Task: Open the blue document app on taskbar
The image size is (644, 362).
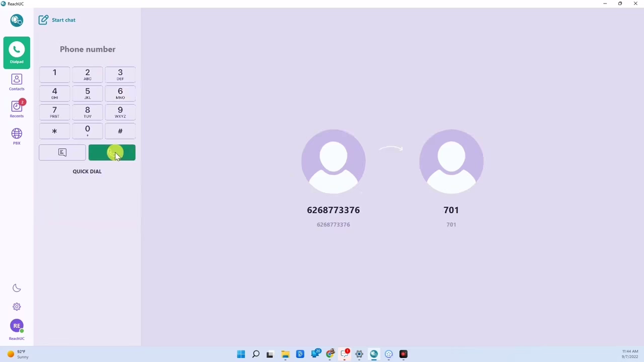Action: pos(300,354)
